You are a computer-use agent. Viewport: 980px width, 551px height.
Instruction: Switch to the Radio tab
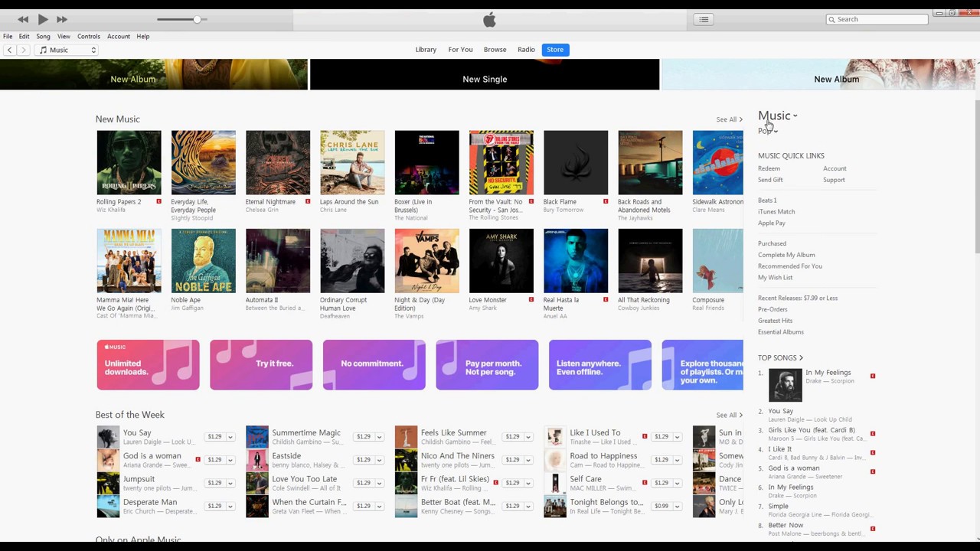[526, 50]
